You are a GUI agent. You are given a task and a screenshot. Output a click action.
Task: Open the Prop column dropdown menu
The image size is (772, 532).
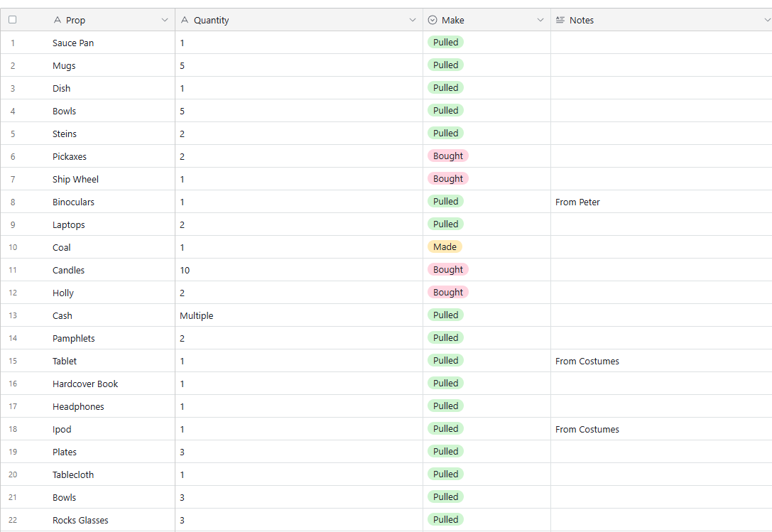[165, 21]
